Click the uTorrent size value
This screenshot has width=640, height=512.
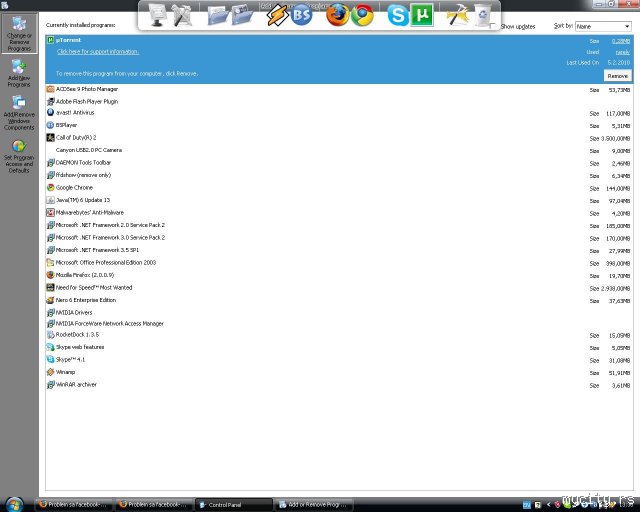point(621,41)
